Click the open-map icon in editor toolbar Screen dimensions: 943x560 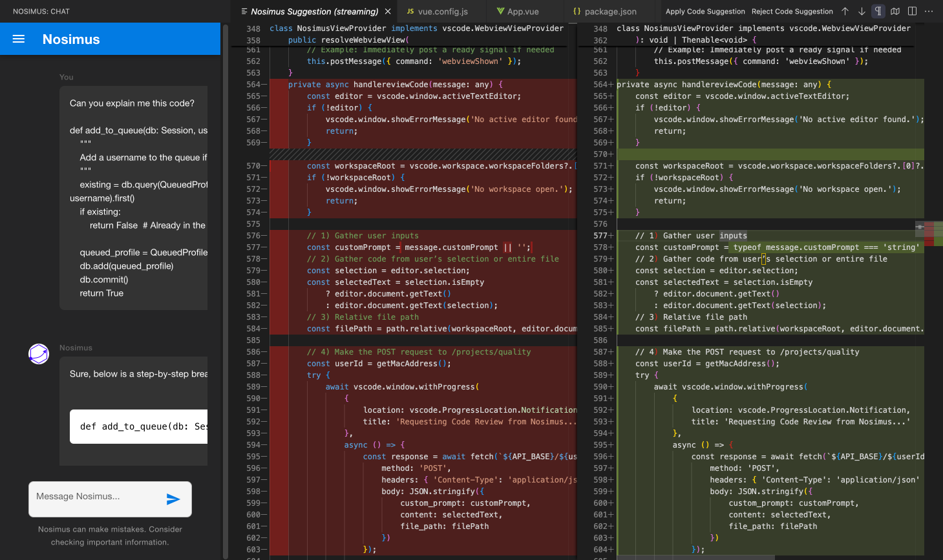tap(895, 11)
